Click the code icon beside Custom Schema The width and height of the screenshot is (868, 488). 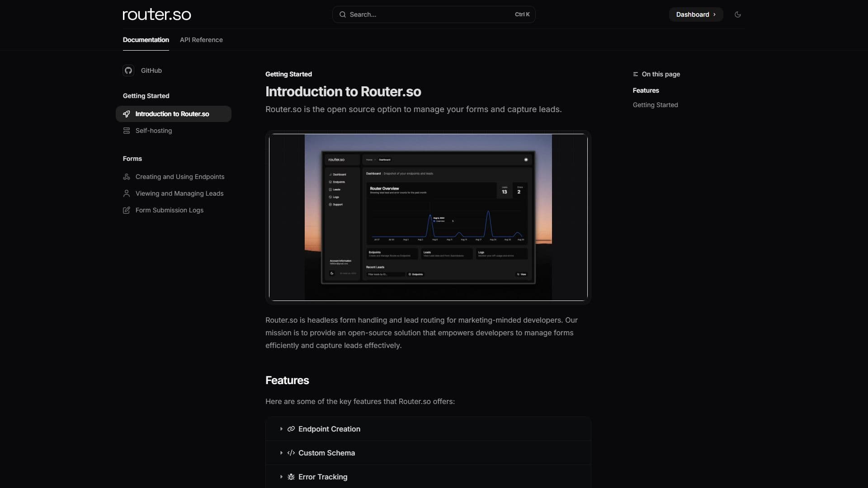(291, 453)
